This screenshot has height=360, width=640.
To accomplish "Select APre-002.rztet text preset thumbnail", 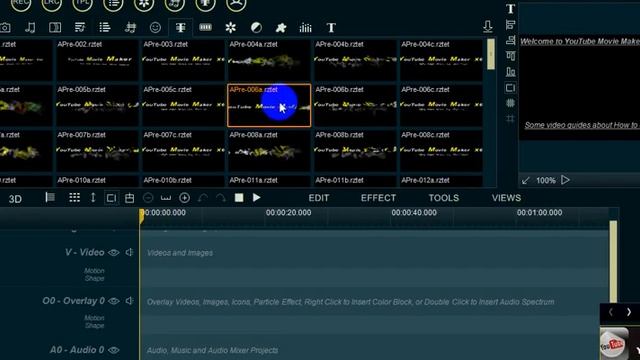I will coord(97,60).
